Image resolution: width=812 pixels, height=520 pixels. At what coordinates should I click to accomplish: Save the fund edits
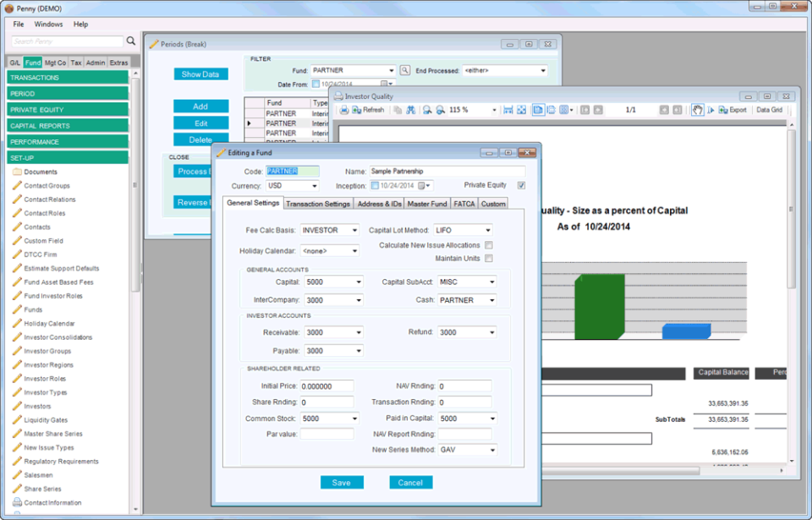(x=342, y=482)
